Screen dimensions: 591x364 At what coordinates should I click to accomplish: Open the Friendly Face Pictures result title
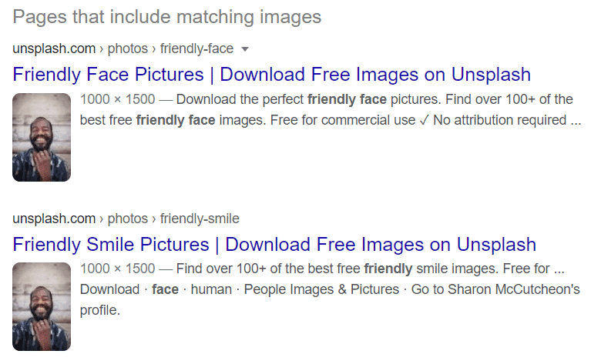coord(272,74)
